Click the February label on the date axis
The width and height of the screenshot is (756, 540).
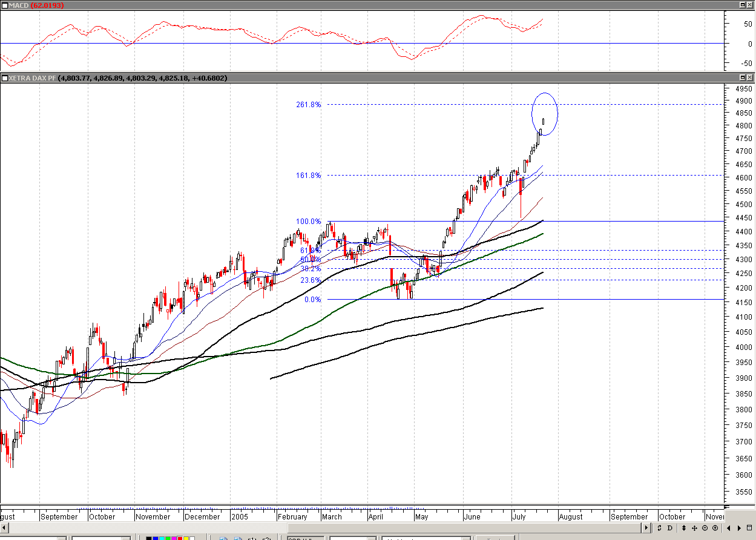pyautogui.click(x=292, y=517)
